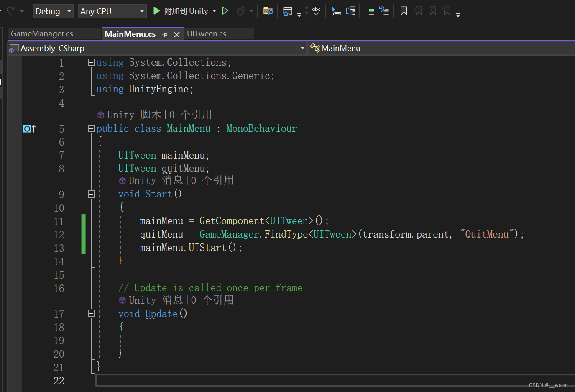The height and width of the screenshot is (392, 575).
Task: Click the Unity cube icon above Start
Action: tap(123, 181)
